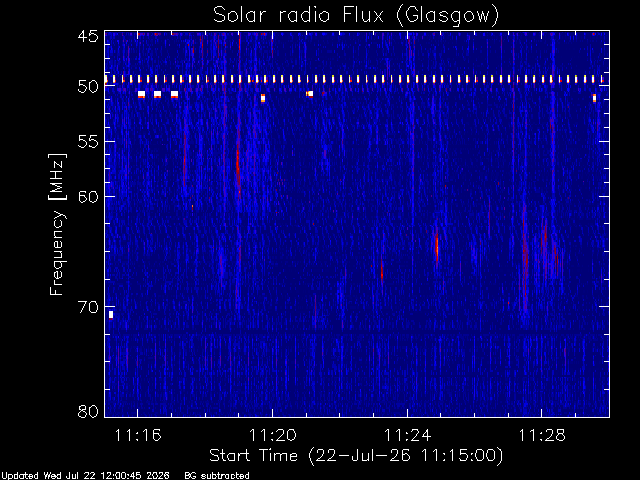Click the first white block below 50 MHz

[x=141, y=94]
